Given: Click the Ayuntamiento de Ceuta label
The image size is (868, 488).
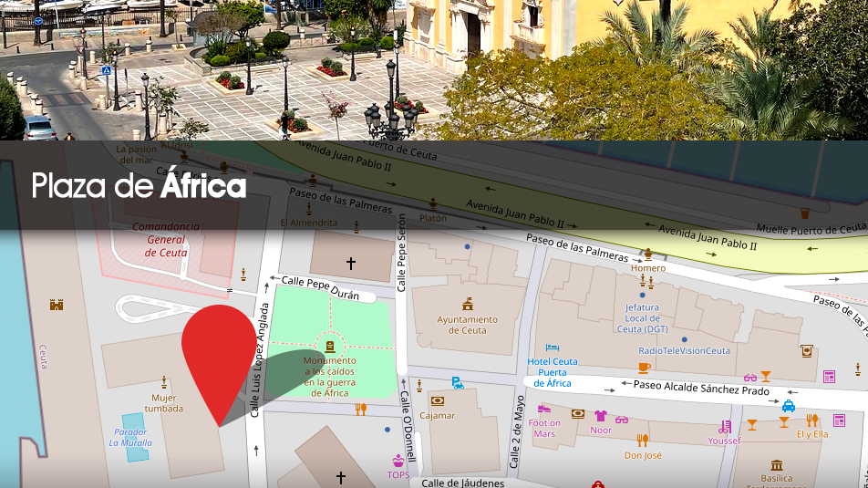Looking at the screenshot, I should (x=467, y=325).
